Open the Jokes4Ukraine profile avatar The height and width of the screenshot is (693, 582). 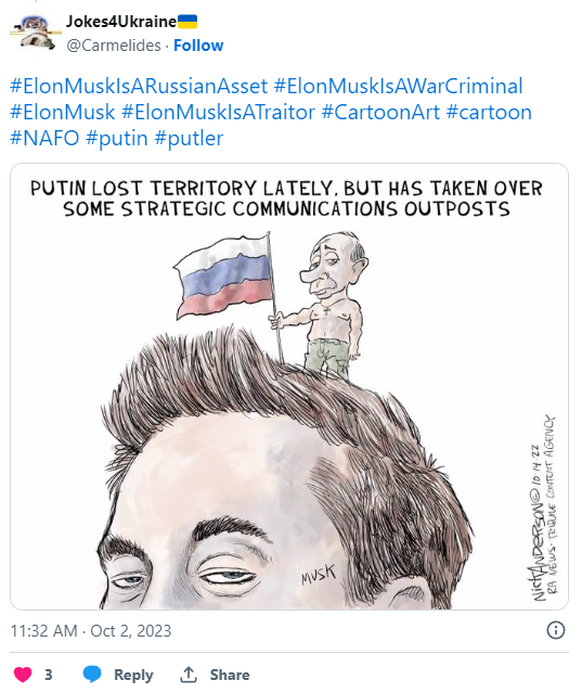(x=34, y=33)
